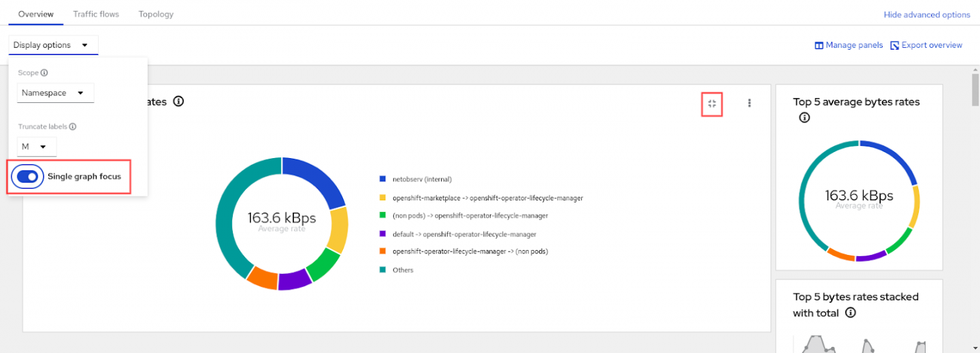
Task: Click info icon next to Scope label
Action: [x=44, y=73]
